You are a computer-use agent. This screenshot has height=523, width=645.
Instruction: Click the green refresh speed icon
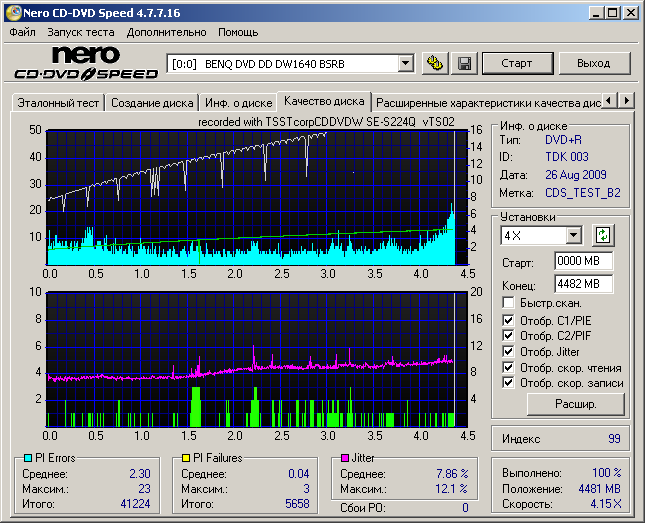602,235
